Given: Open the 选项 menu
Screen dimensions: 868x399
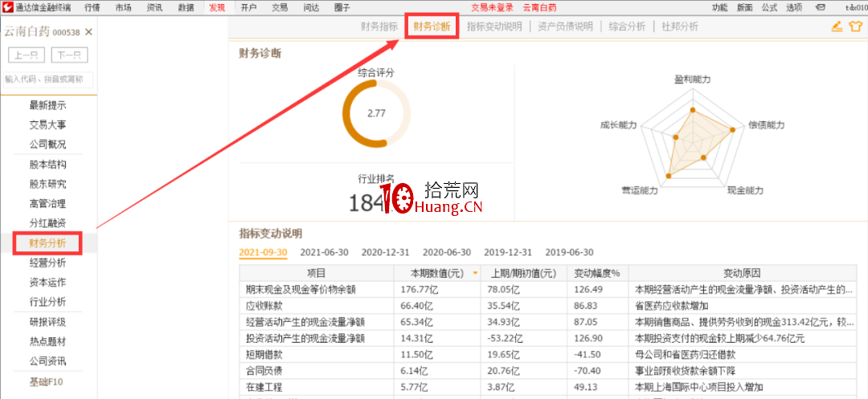Looking at the screenshot, I should pyautogui.click(x=794, y=8).
